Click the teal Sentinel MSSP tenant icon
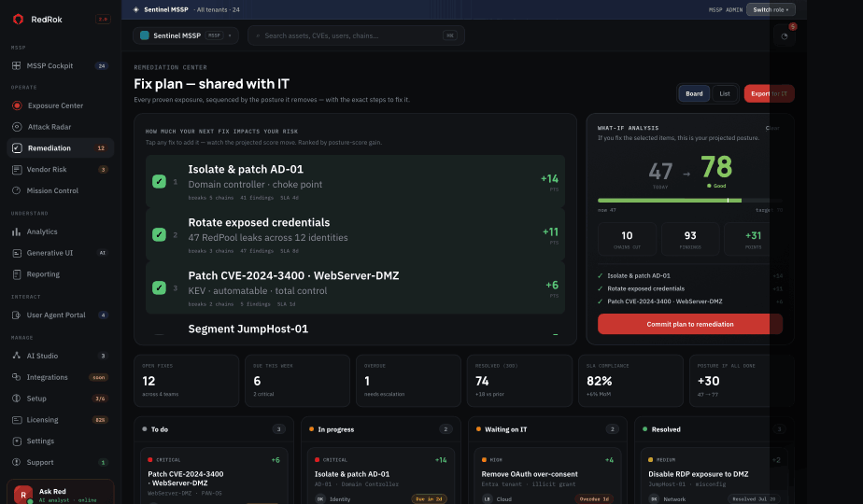The height and width of the screenshot is (504, 863). point(145,35)
